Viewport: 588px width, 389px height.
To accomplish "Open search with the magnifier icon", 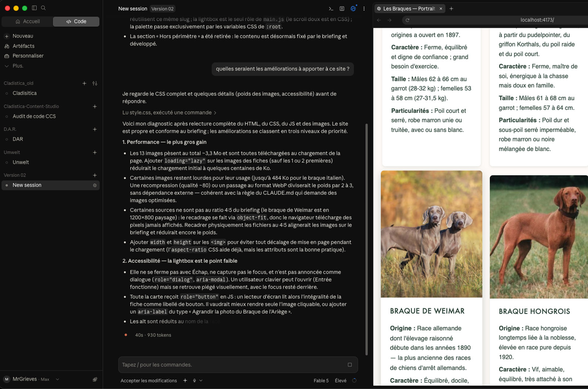I will 43,8.
